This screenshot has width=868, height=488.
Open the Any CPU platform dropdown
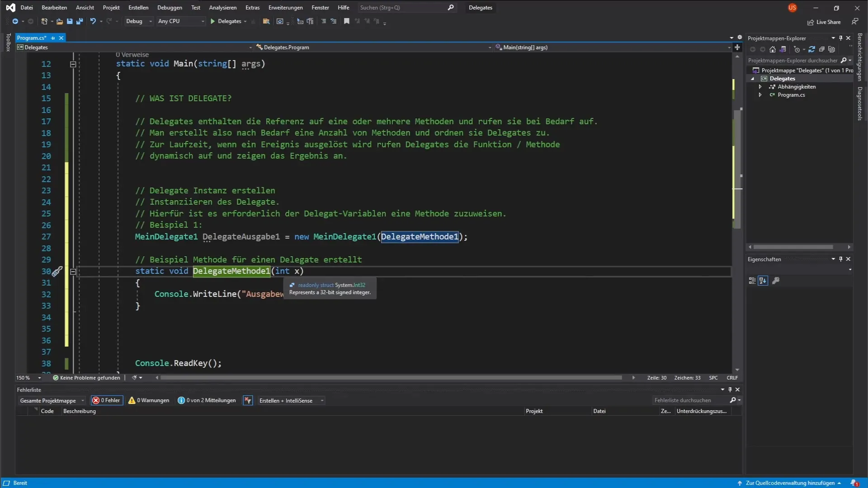(181, 21)
